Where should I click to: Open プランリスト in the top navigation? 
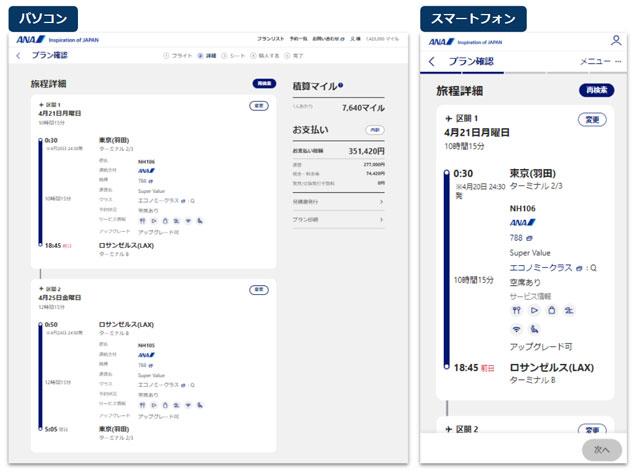270,40
